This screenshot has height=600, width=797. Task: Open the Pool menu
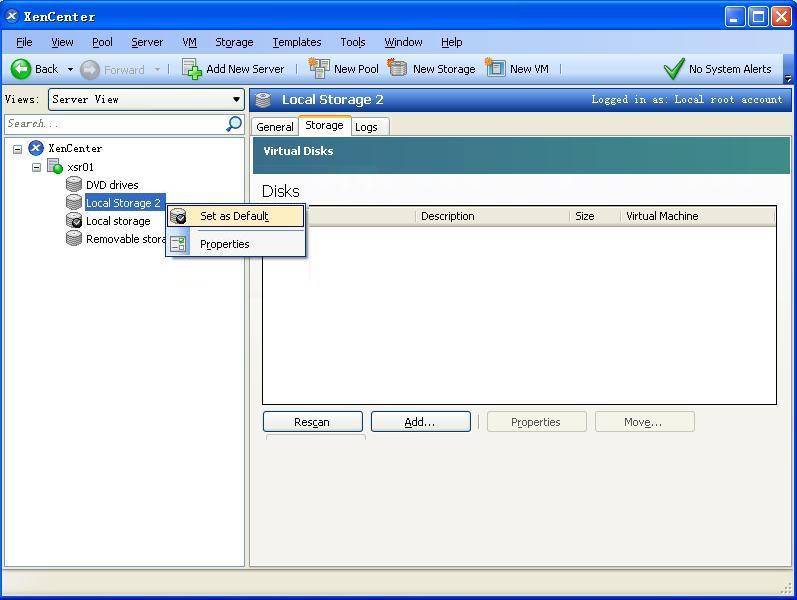(102, 42)
